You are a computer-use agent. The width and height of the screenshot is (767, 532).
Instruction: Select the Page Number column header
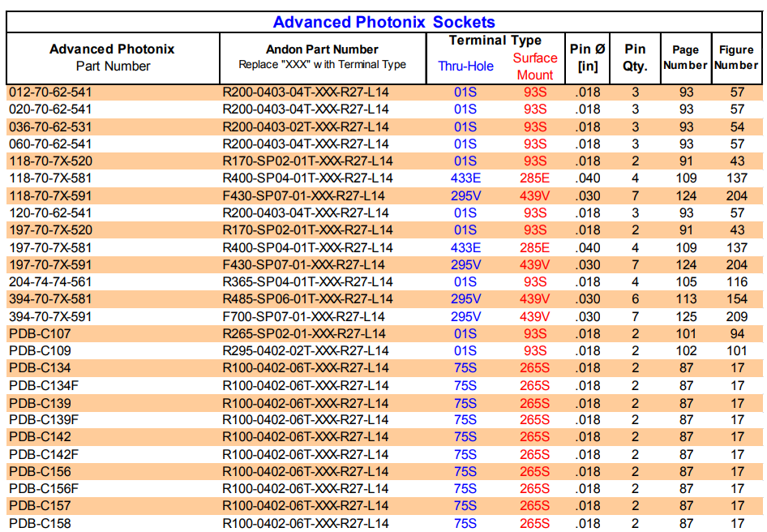click(x=685, y=58)
